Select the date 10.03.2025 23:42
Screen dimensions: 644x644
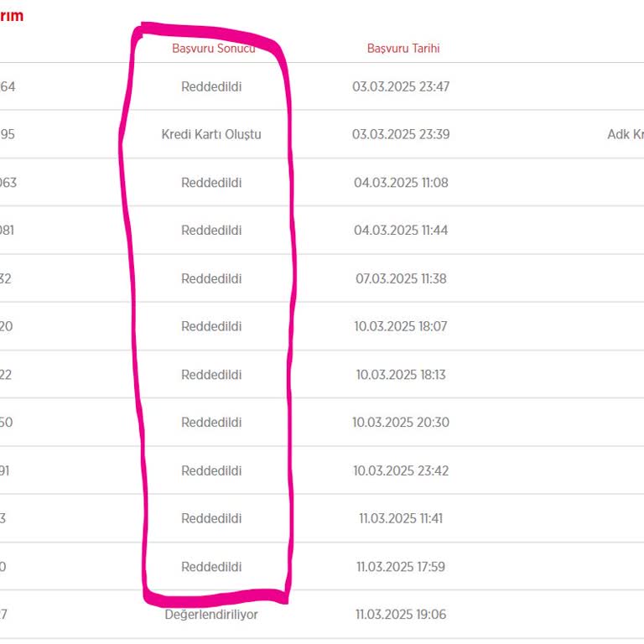coord(401,470)
